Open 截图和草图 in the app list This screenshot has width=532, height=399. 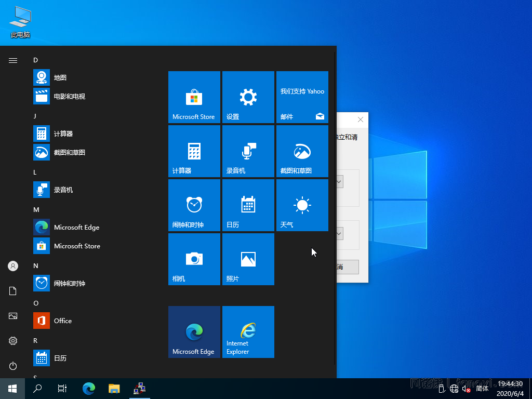(91, 152)
